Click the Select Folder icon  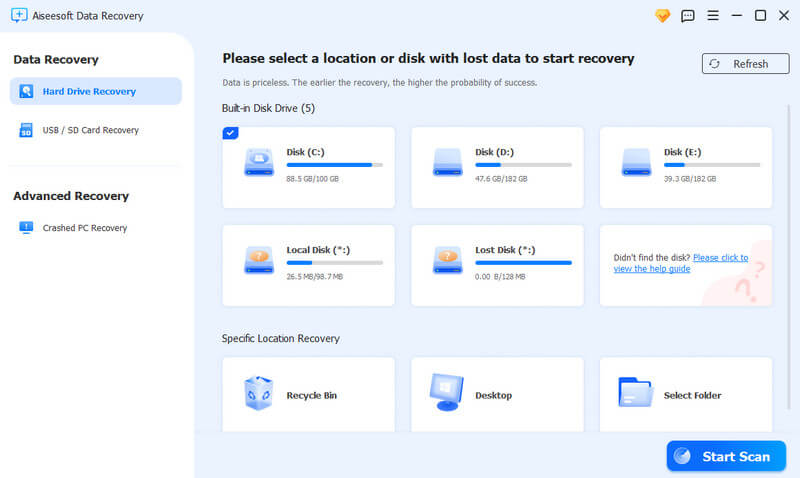click(635, 392)
